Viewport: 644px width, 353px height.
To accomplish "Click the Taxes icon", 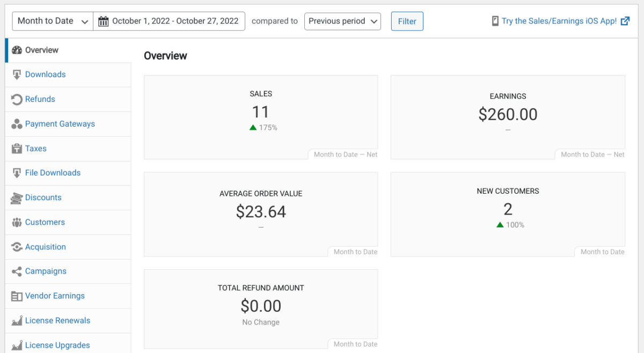I will (17, 149).
